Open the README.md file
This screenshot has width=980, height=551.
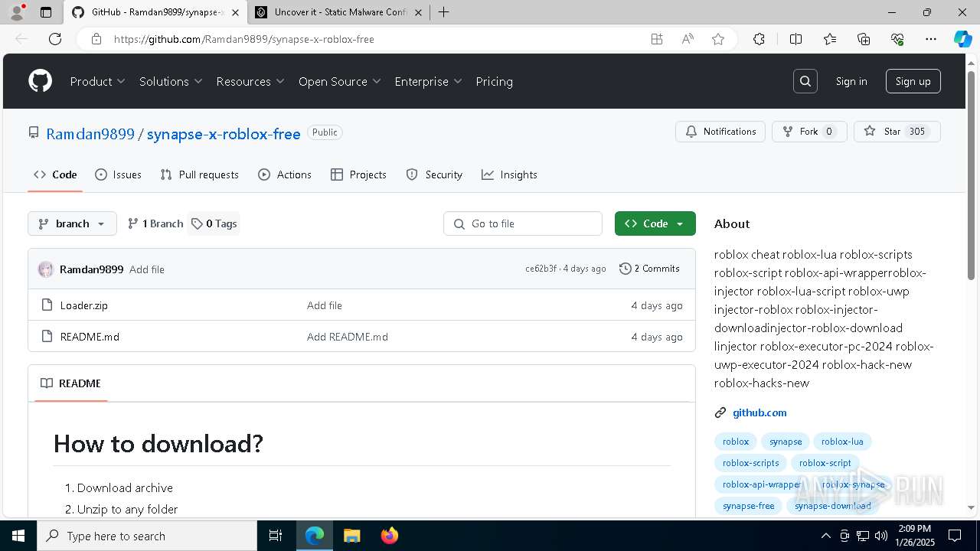tap(90, 337)
